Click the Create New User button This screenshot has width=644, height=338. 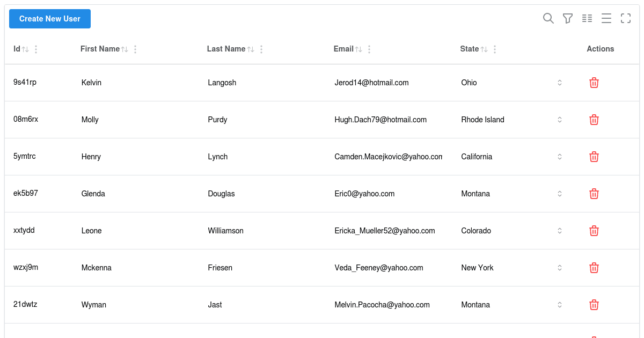tap(50, 19)
